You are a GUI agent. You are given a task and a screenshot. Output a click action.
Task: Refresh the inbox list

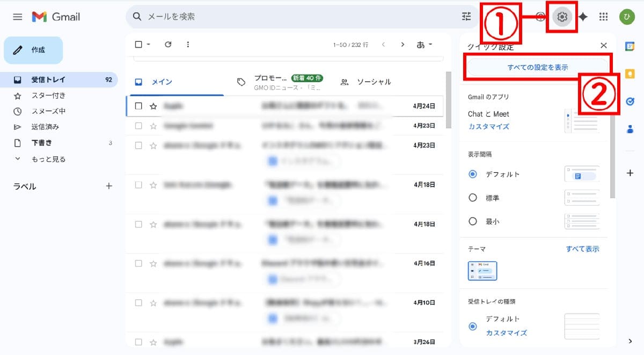point(168,45)
